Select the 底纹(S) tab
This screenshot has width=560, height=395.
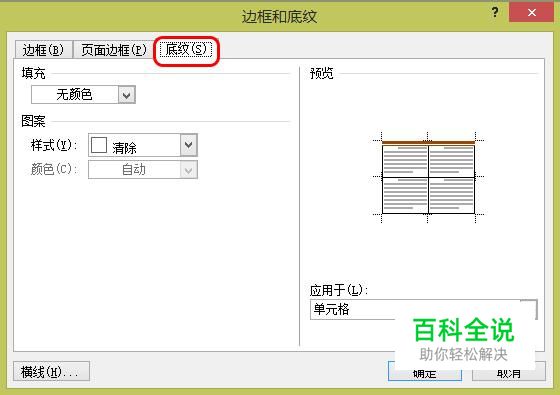pos(186,49)
